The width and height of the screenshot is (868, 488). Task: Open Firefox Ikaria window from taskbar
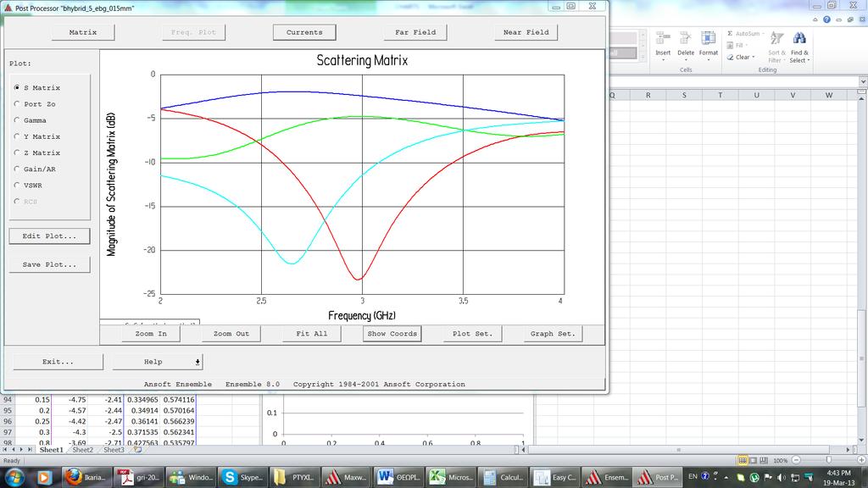86,477
